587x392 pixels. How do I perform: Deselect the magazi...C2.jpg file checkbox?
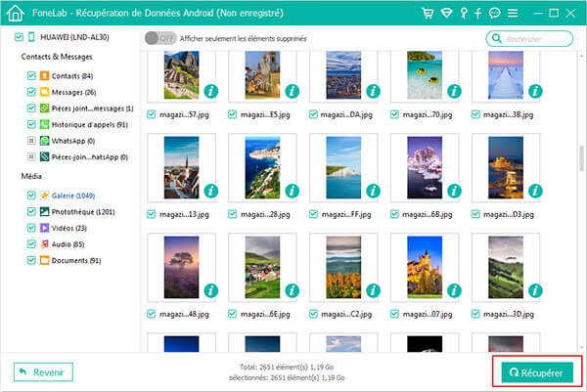pyautogui.click(x=313, y=314)
